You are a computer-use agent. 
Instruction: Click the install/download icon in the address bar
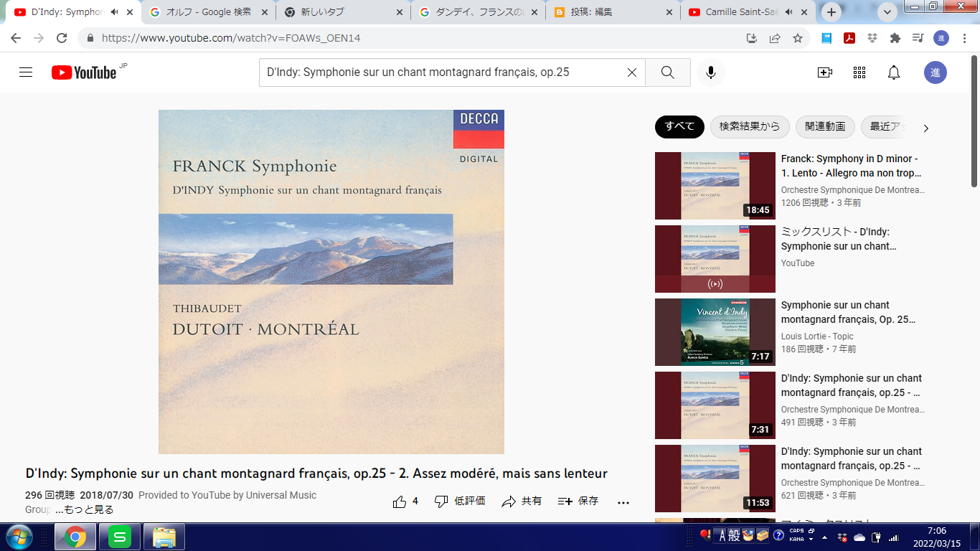[752, 39]
